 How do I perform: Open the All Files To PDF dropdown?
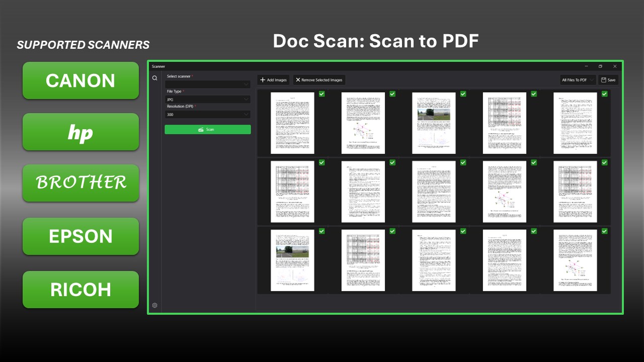tap(578, 80)
